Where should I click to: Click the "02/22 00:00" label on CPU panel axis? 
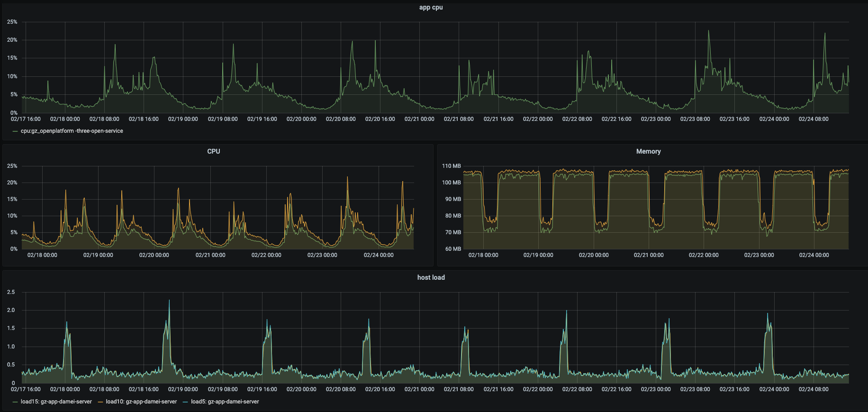pos(266,255)
